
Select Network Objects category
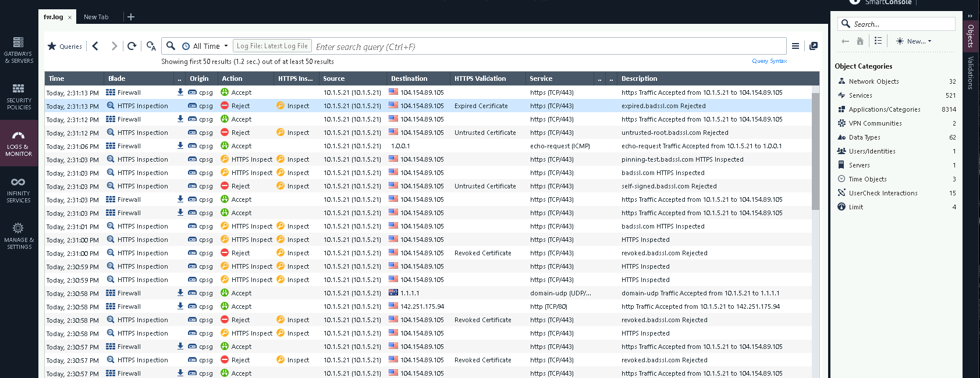[x=874, y=81]
